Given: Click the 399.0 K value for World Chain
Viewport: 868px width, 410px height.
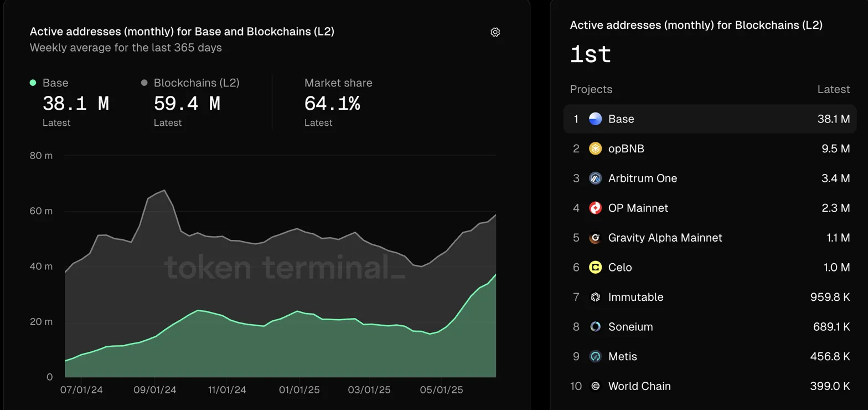Looking at the screenshot, I should pyautogui.click(x=830, y=386).
